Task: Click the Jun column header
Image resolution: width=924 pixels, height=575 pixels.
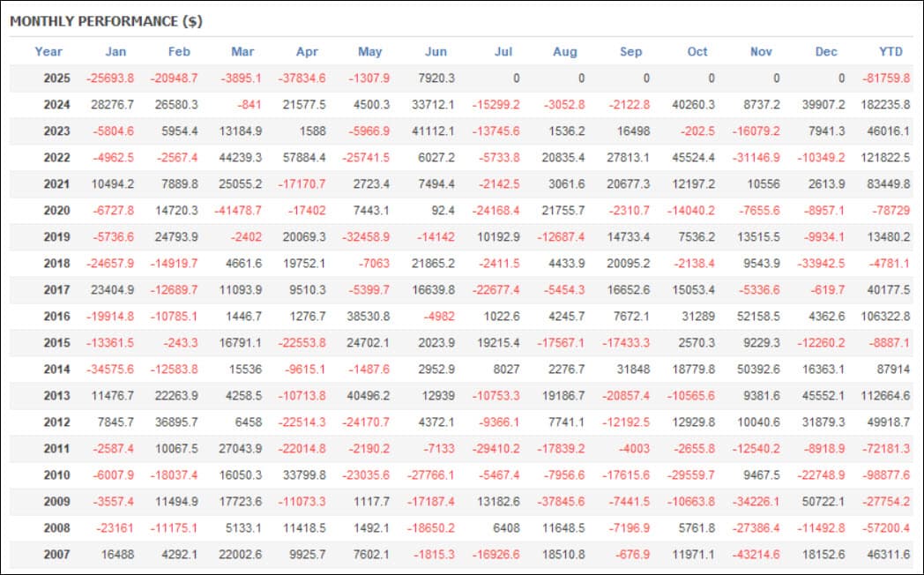Action: pyautogui.click(x=436, y=52)
